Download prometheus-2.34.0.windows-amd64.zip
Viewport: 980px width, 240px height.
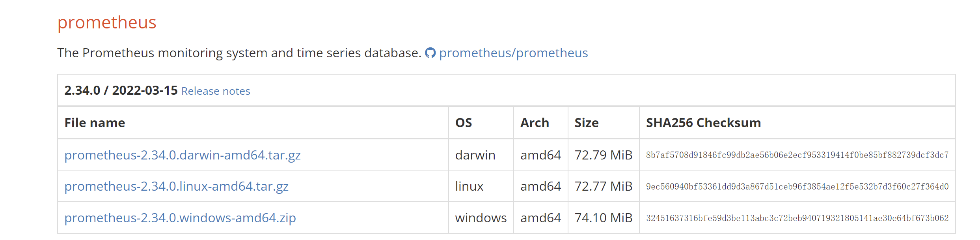click(x=180, y=218)
